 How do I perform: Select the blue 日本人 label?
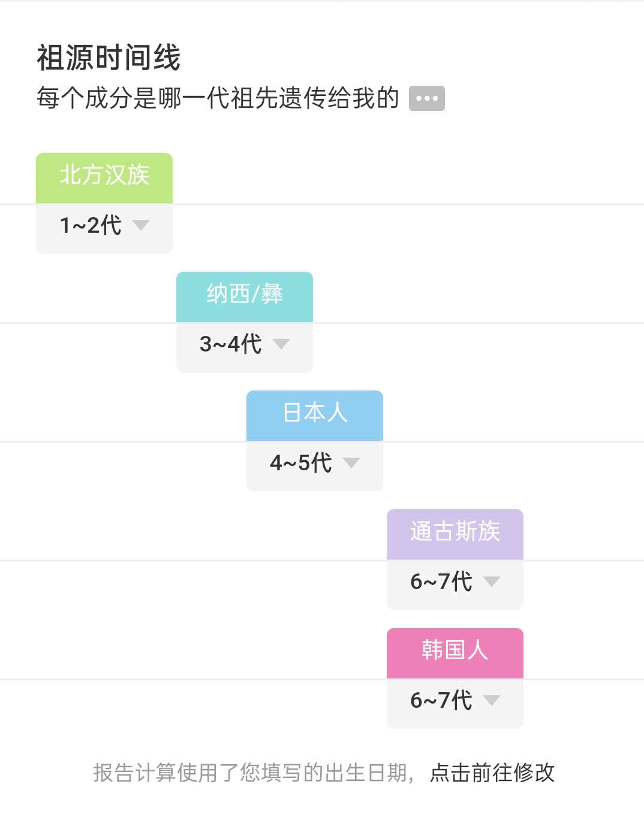pos(315,416)
